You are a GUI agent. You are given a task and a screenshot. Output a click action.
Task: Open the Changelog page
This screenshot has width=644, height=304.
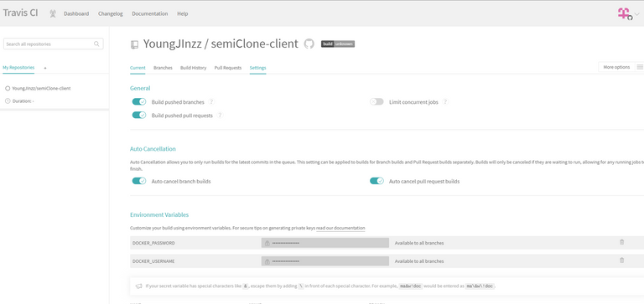tap(111, 13)
